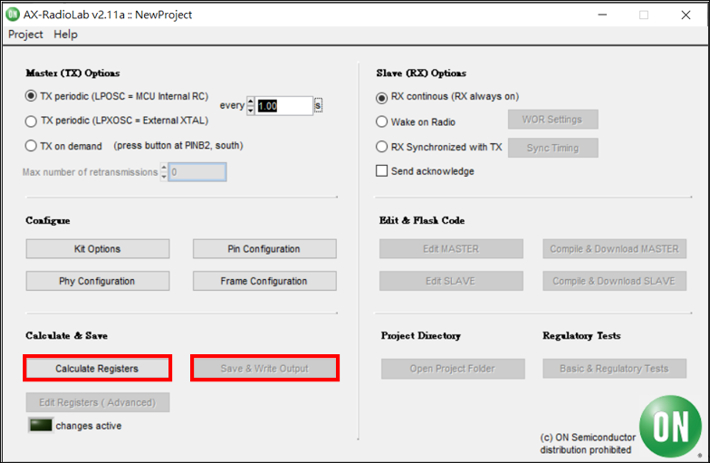The width and height of the screenshot is (710, 463).
Task: Click Save & Write Output button
Action: (x=265, y=368)
